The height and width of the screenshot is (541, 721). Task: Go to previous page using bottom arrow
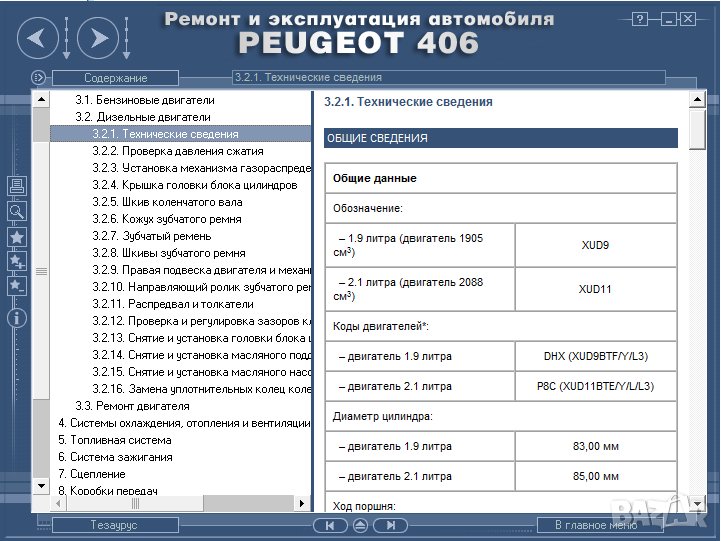tap(328, 525)
